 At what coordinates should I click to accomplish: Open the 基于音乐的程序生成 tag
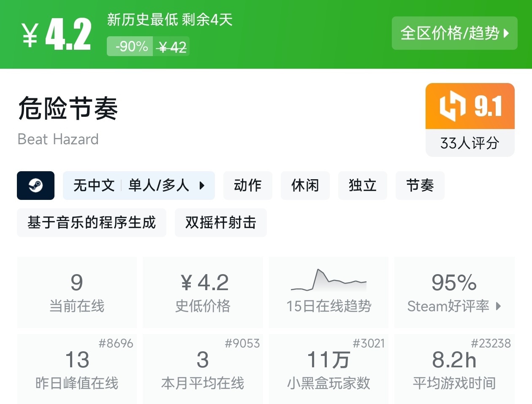coord(92,223)
